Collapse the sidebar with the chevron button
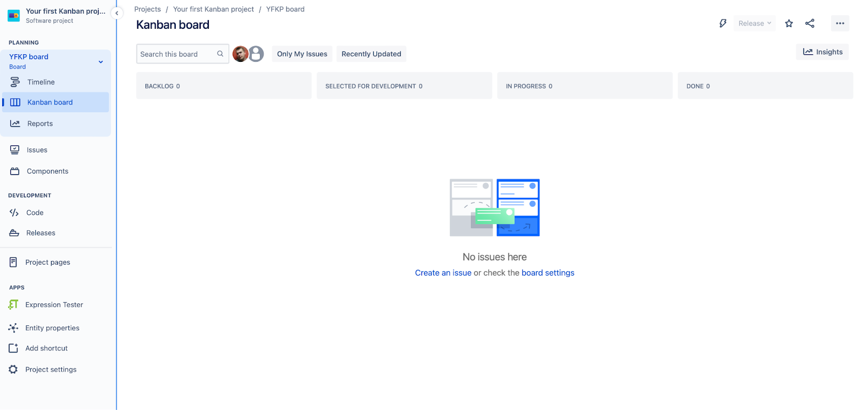The width and height of the screenshot is (868, 410). pos(117,13)
